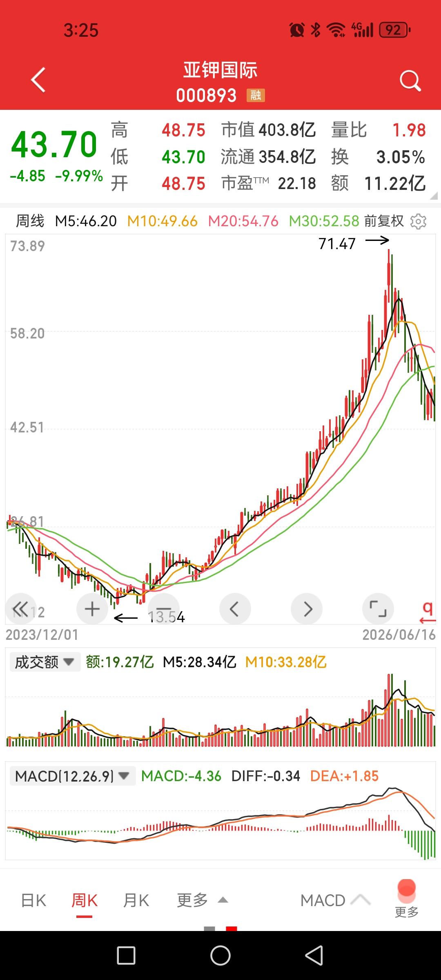The height and width of the screenshot is (980, 441).
Task: Tap the alarm icon in status bar
Action: [x=297, y=30]
